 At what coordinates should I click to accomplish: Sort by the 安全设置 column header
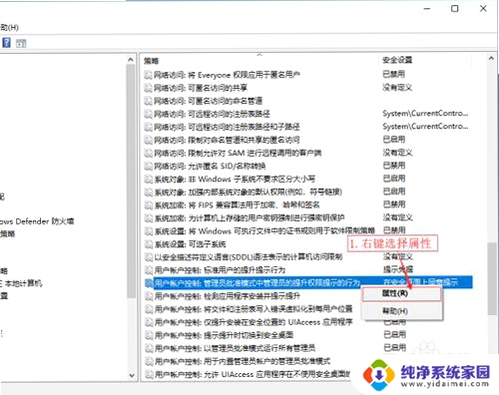point(397,60)
